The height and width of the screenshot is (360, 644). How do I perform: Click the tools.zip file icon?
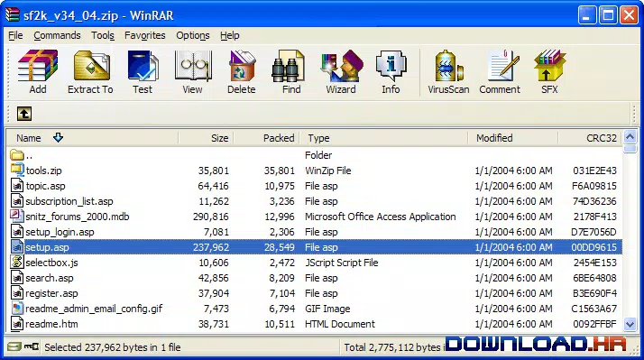click(17, 171)
